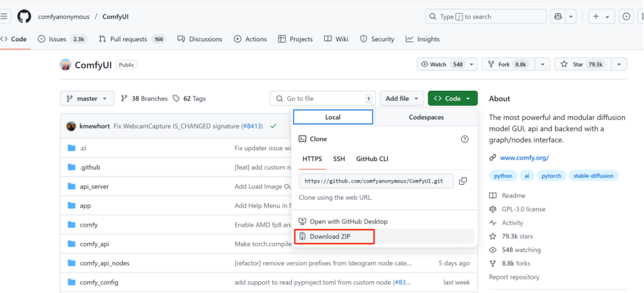
Task: Open the Readme link in About
Action: (x=507, y=196)
